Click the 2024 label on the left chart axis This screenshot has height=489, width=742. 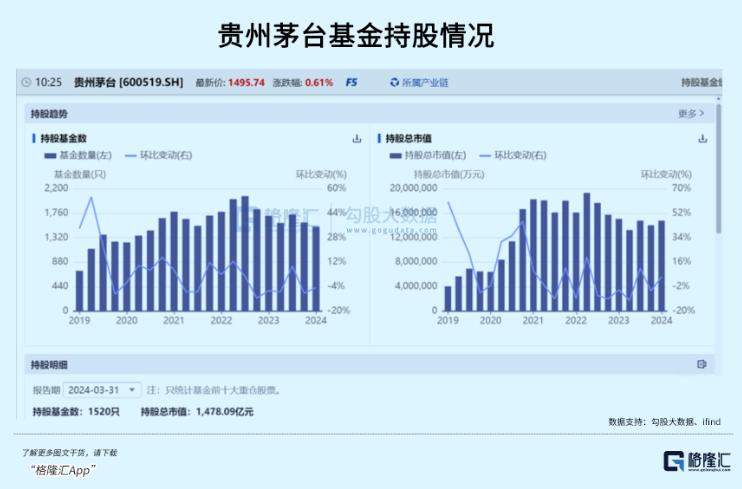pos(316,320)
